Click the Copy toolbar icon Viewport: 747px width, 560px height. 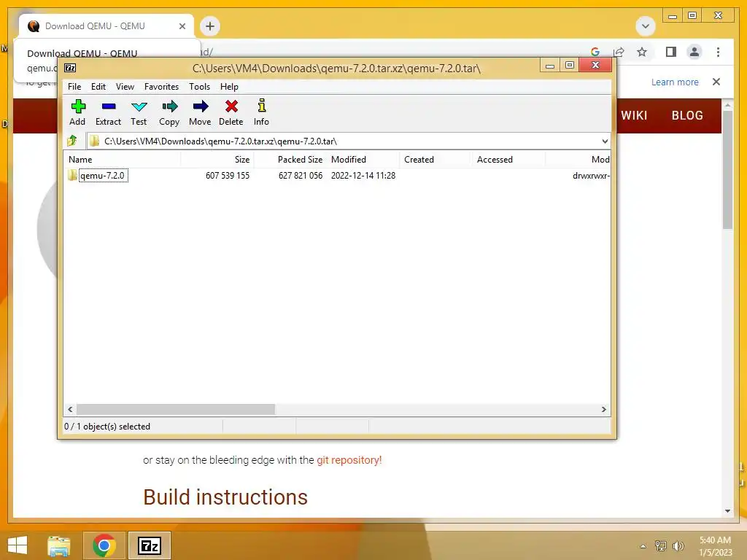[169, 106]
